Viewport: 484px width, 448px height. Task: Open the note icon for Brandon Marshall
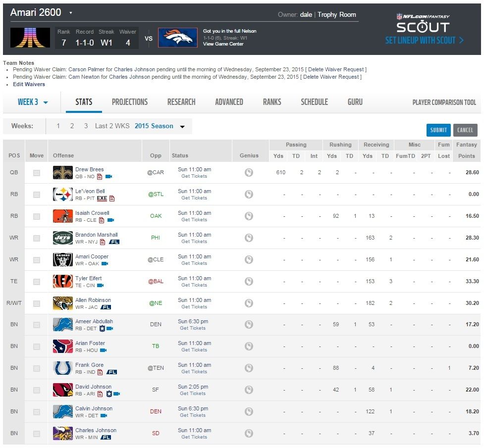[103, 242]
